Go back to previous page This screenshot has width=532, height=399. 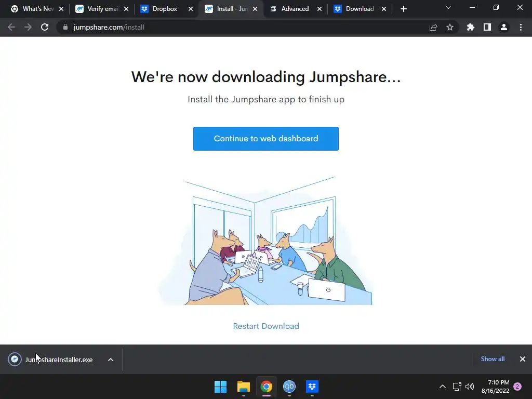coord(11,27)
